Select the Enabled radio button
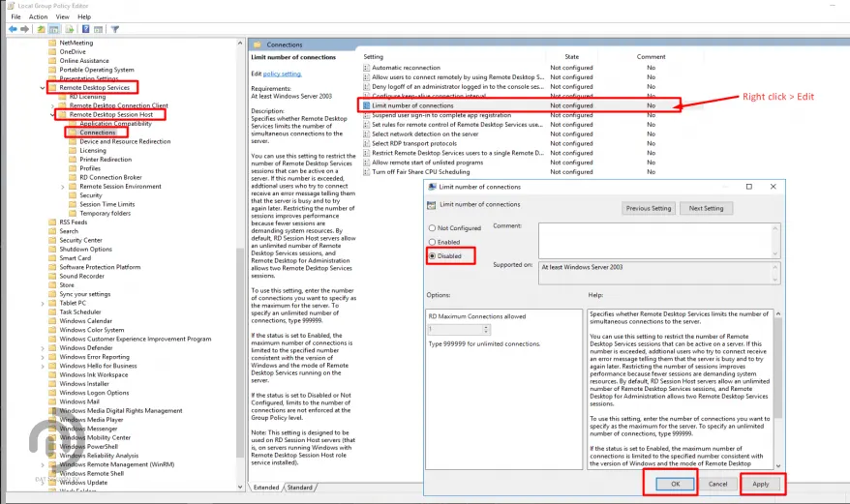The width and height of the screenshot is (850, 504). click(432, 242)
